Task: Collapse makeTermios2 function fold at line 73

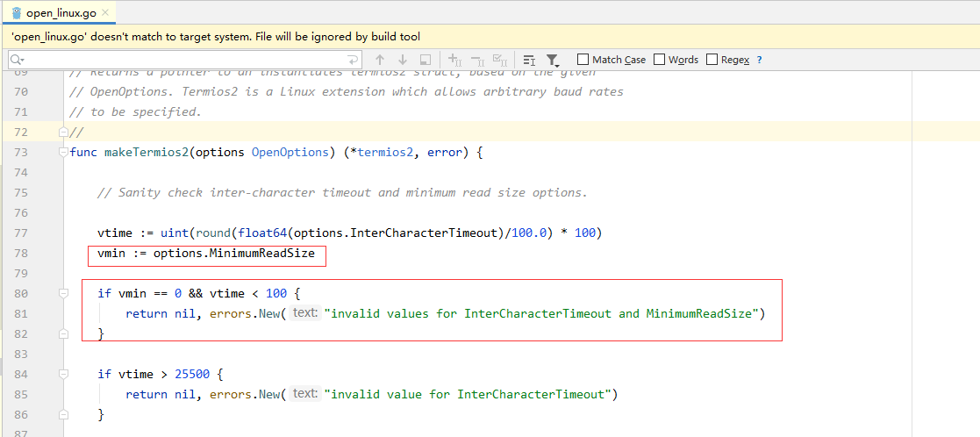Action: pyautogui.click(x=63, y=152)
